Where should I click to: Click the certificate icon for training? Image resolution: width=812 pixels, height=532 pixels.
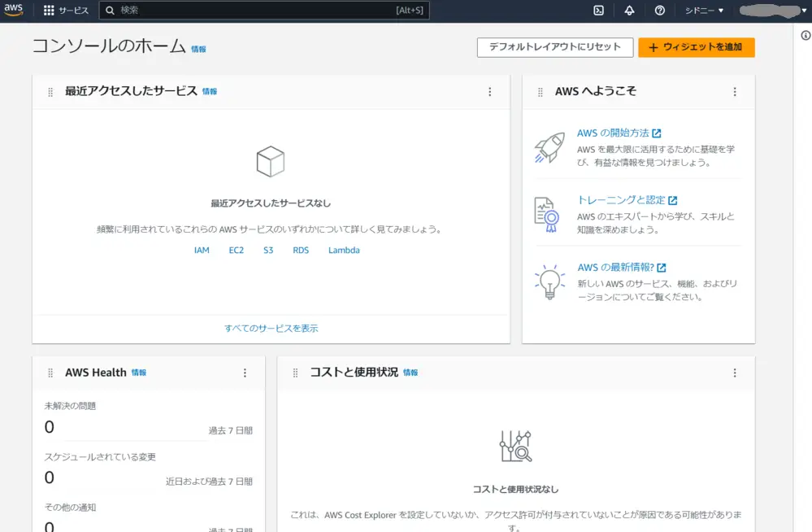point(547,215)
